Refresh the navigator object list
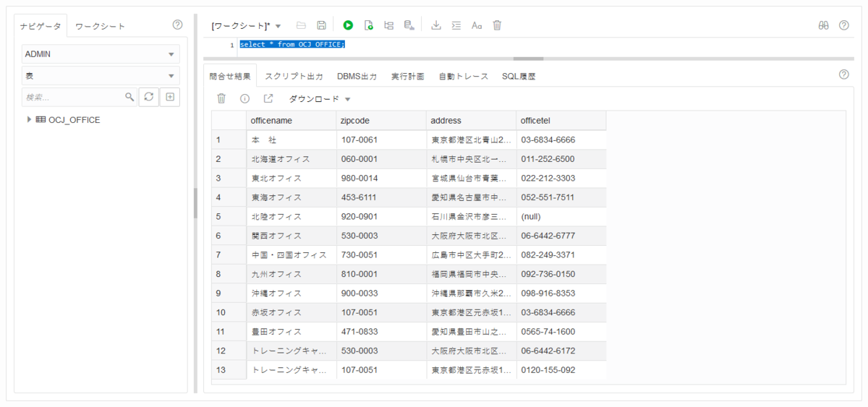868x407 pixels. [148, 97]
